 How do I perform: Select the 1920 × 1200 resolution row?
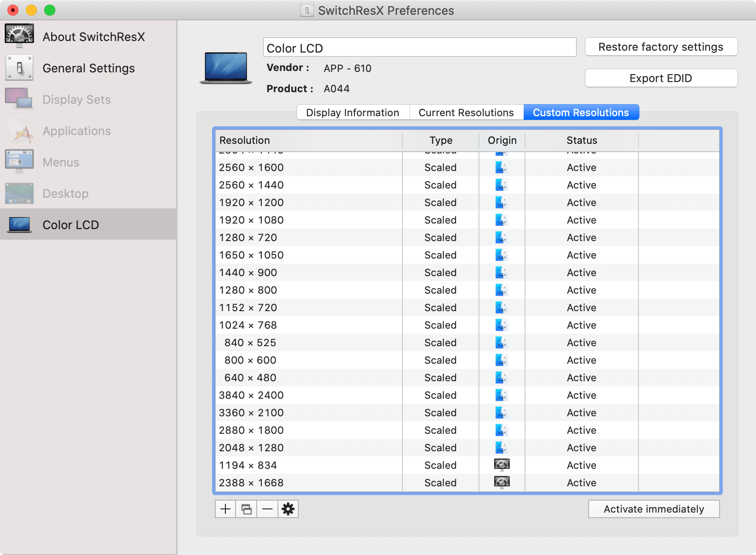pyautogui.click(x=467, y=202)
